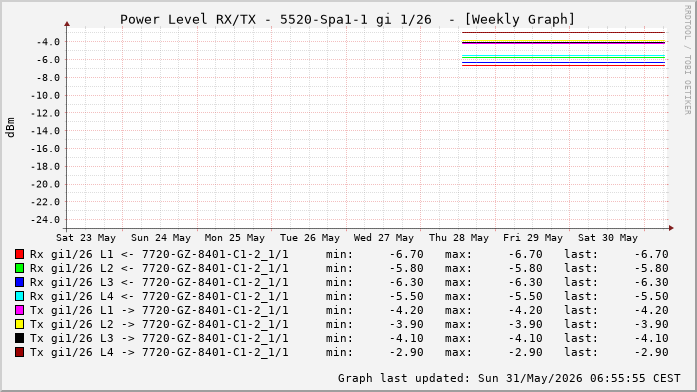The width and height of the screenshot is (697, 392).
Task: Click the dark red Tx L4 legend swatch
Action: pos(19,352)
